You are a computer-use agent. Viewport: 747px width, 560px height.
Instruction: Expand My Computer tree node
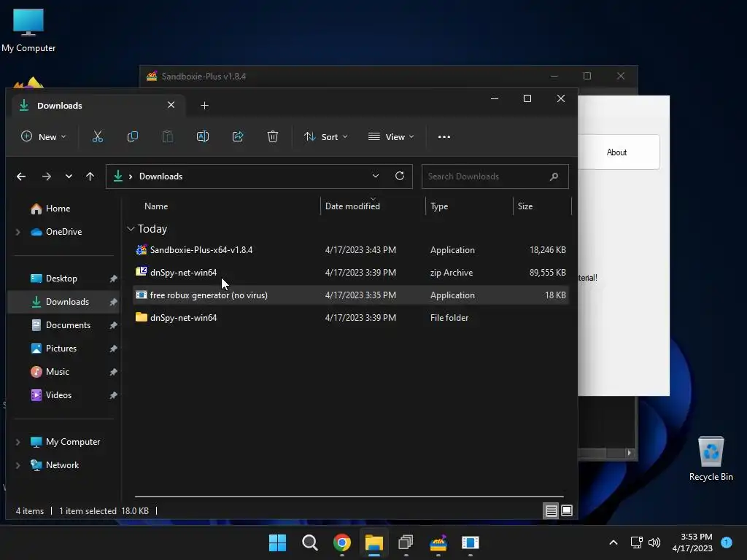[x=18, y=442]
